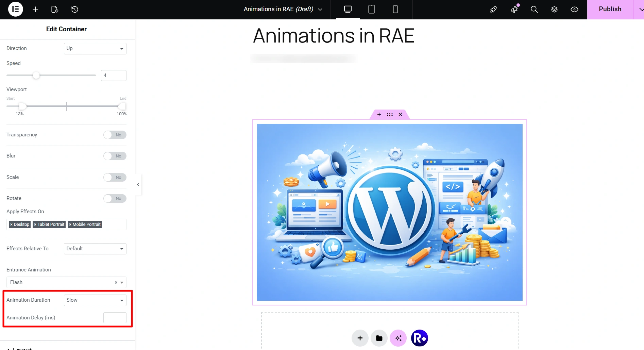Remove Mobile Portrait tag

click(x=70, y=224)
